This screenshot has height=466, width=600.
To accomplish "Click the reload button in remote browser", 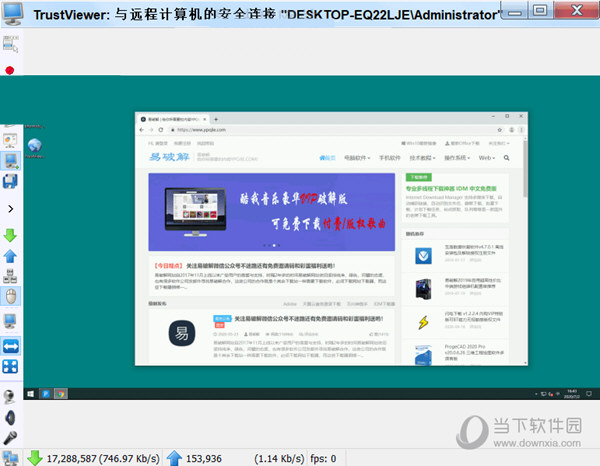I will coord(161,130).
